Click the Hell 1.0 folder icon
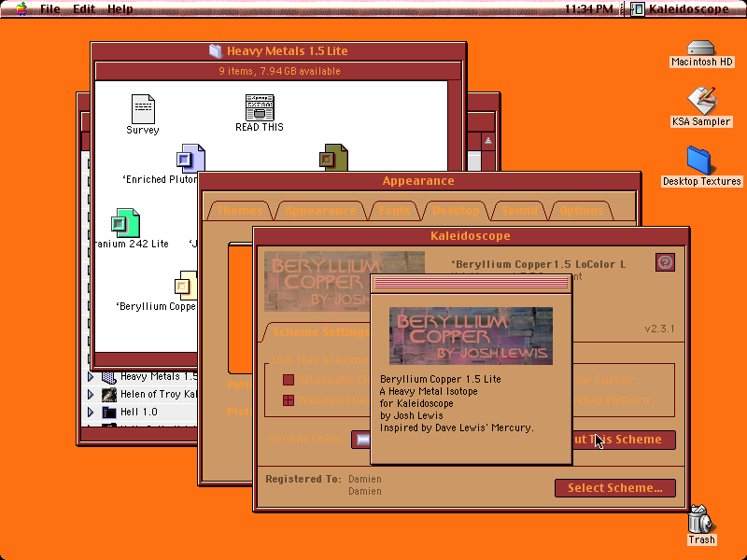 (x=109, y=412)
